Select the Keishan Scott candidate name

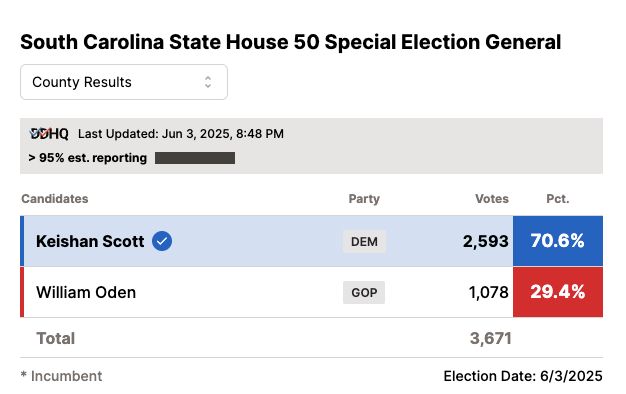click(x=90, y=241)
